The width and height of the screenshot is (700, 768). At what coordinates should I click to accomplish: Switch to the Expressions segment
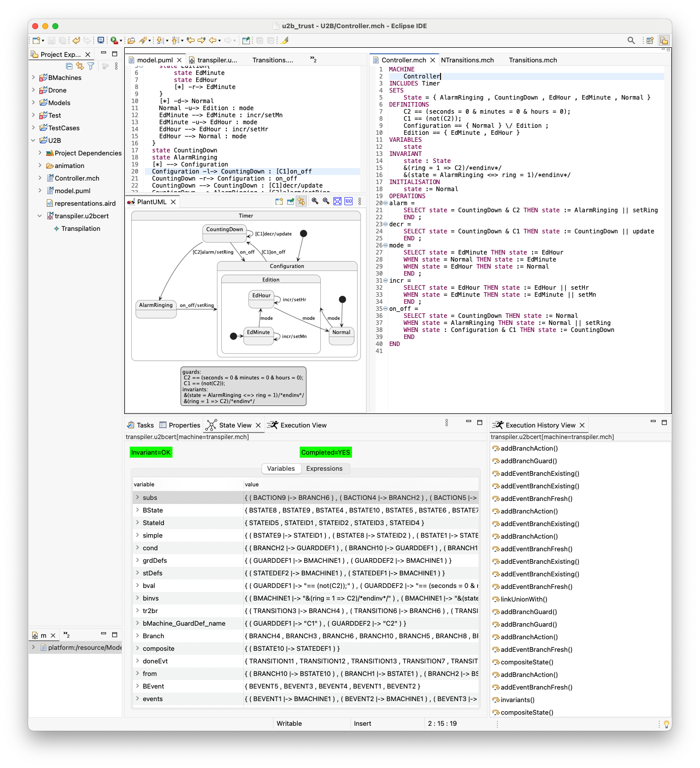[x=324, y=468]
